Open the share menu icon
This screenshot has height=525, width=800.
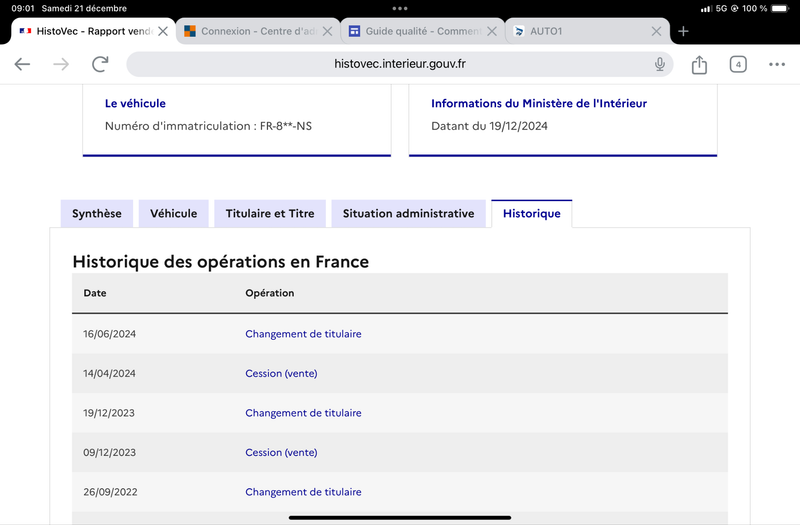(699, 64)
